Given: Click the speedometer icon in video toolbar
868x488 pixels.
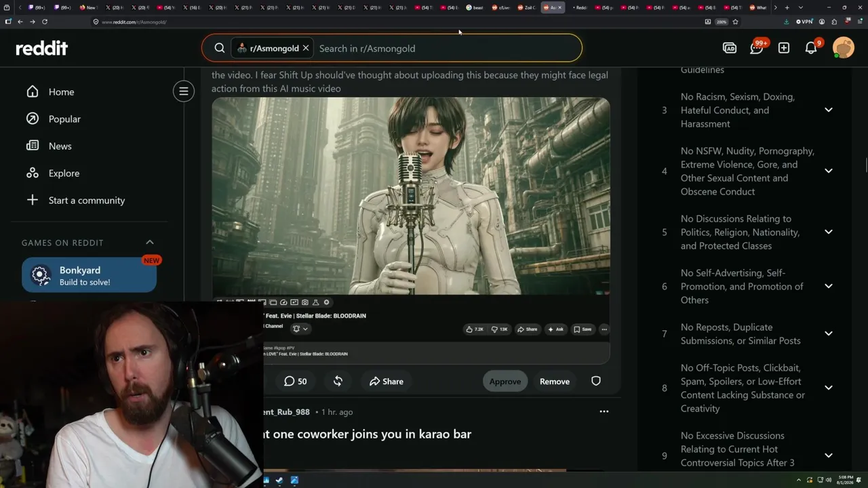Looking at the screenshot, I should pyautogui.click(x=283, y=302).
